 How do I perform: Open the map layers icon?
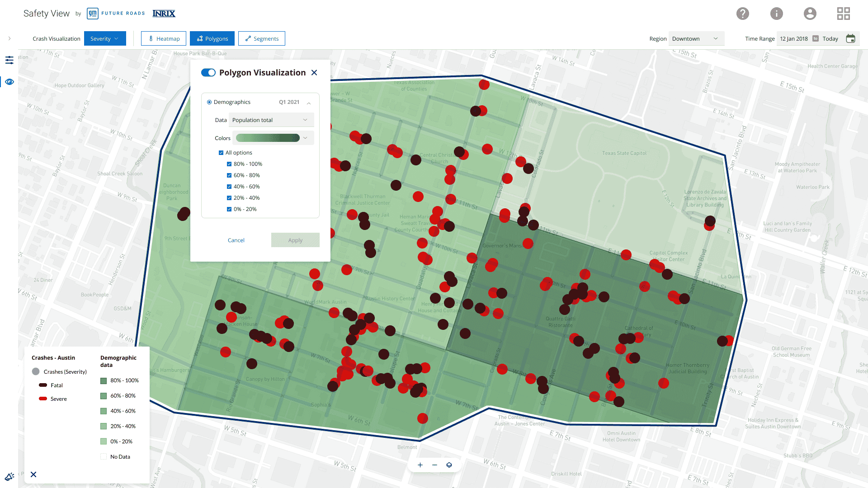pos(449,465)
